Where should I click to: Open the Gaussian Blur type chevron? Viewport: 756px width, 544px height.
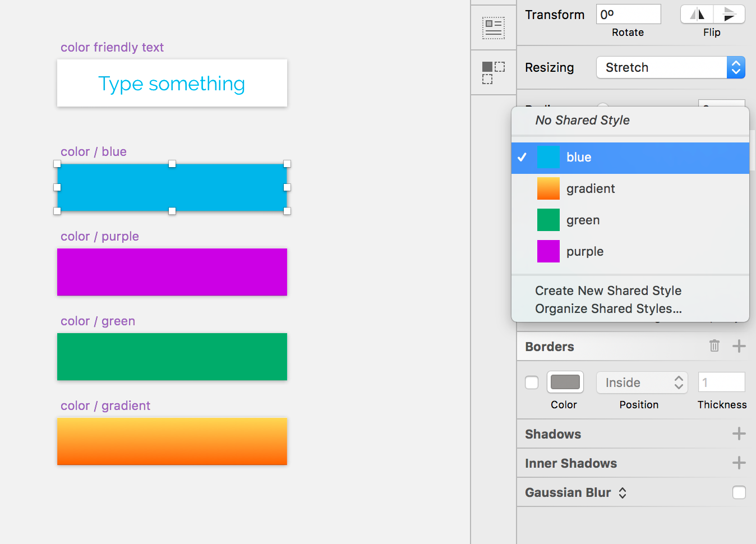point(622,492)
